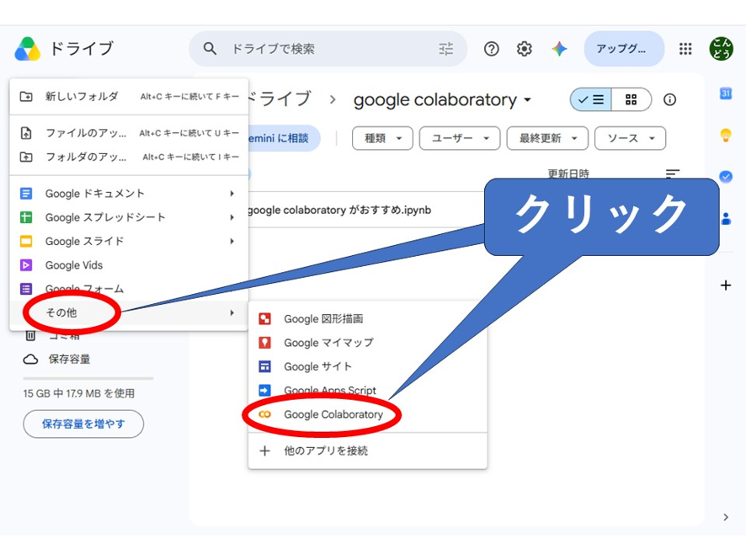Click the Google Drive logo
This screenshot has width=746, height=560.
coord(27,49)
